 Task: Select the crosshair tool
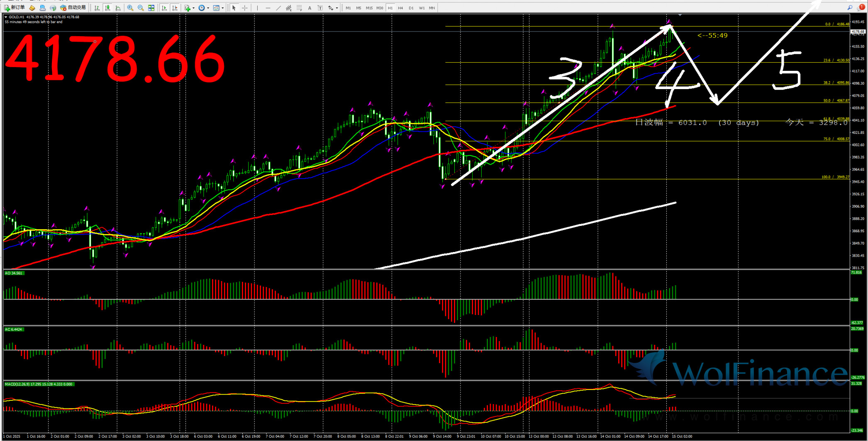pyautogui.click(x=245, y=8)
